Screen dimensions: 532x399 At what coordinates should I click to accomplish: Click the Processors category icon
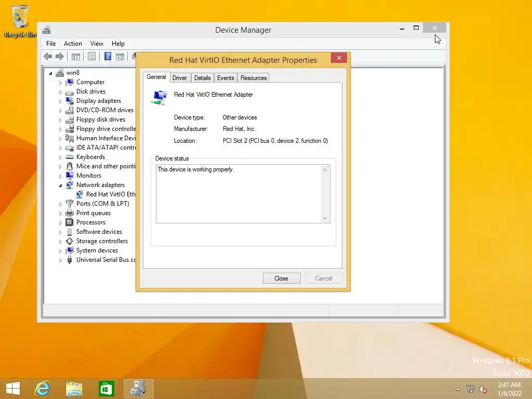point(70,222)
